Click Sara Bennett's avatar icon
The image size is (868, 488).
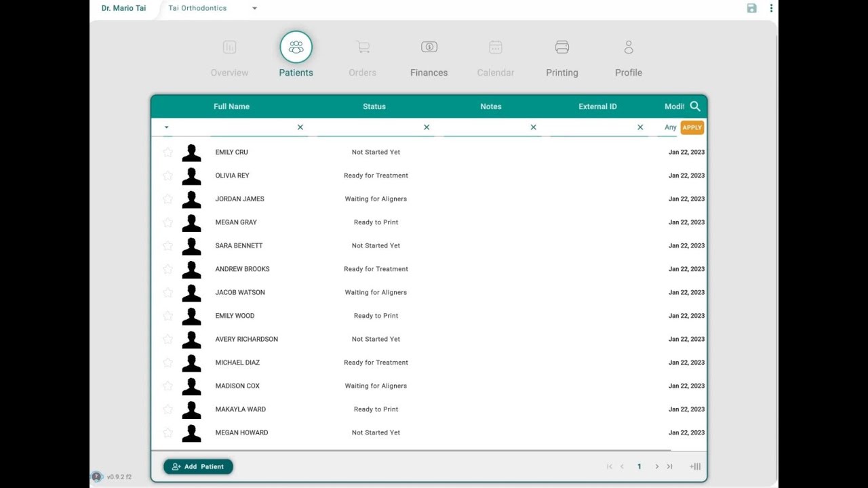click(191, 246)
